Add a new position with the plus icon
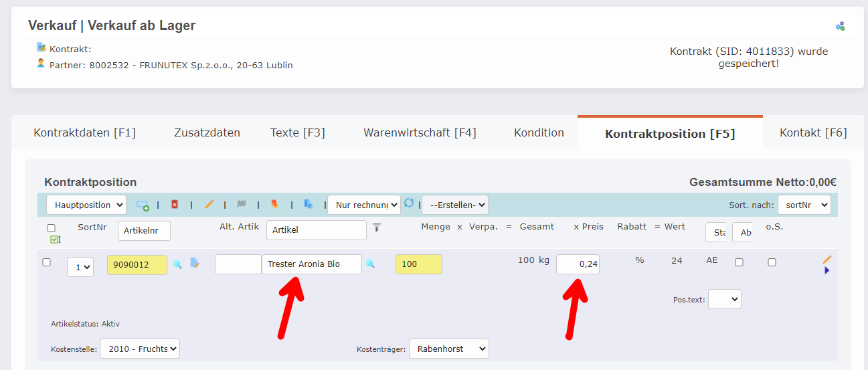Image resolution: width=868 pixels, height=370 pixels. point(143,205)
